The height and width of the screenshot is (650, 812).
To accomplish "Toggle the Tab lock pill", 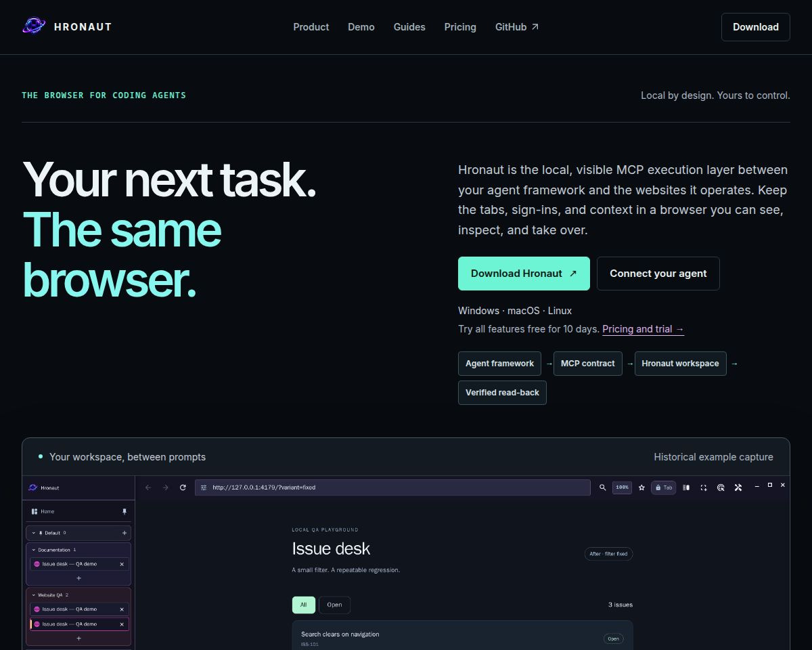I will point(663,487).
